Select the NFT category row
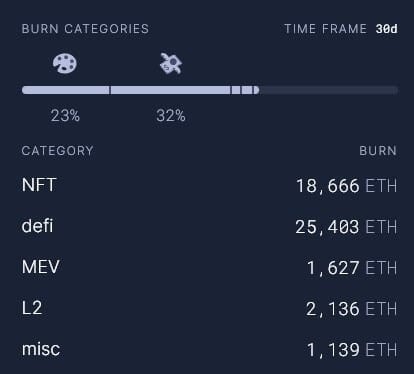The height and width of the screenshot is (374, 414). click(x=209, y=185)
